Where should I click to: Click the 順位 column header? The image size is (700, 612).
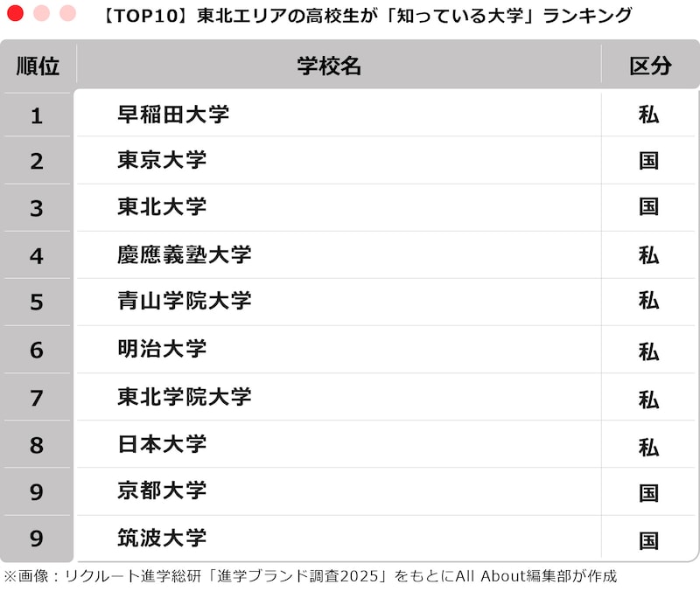[38, 66]
